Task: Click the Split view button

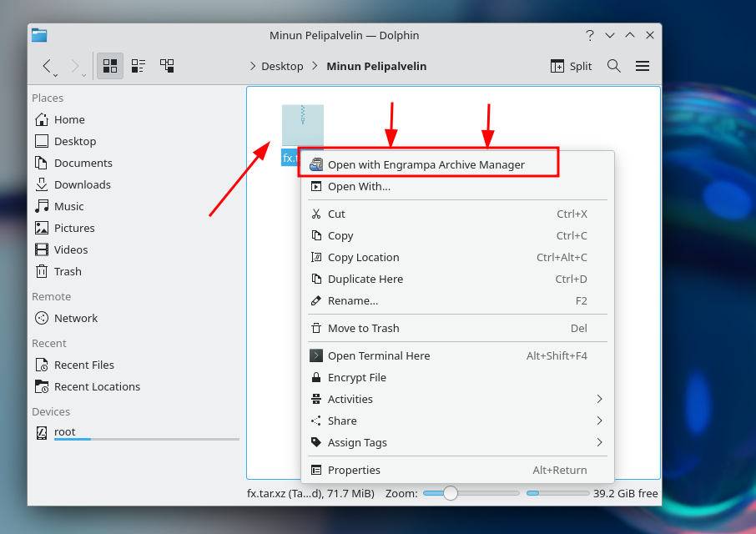Action: click(x=572, y=66)
